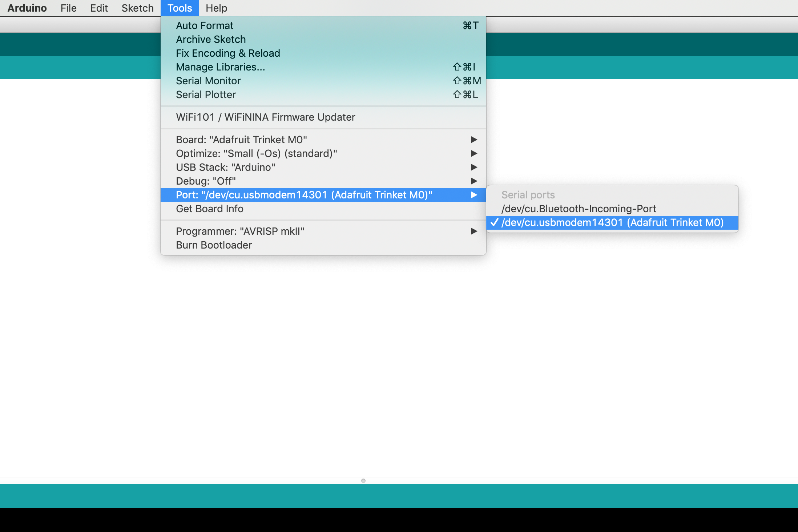
Task: Open WiFi101 / WiFiNINA Firmware Updater
Action: click(265, 117)
